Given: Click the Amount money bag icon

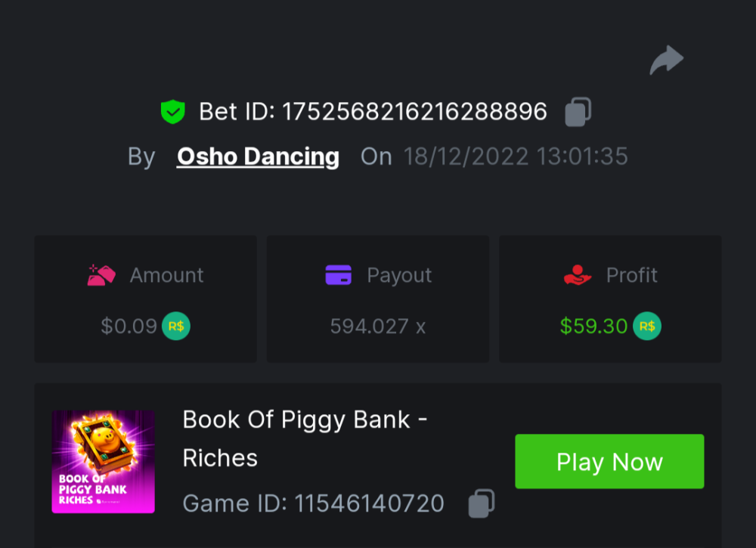Looking at the screenshot, I should click(x=101, y=275).
